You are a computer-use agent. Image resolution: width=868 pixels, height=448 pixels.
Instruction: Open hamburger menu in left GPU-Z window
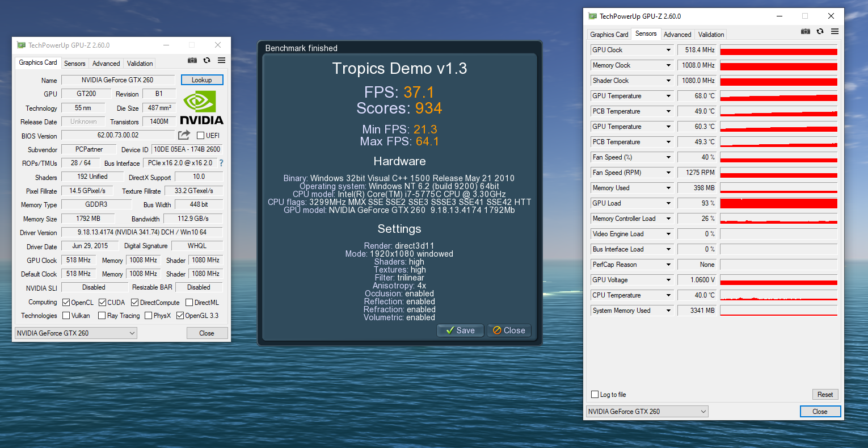pyautogui.click(x=221, y=60)
